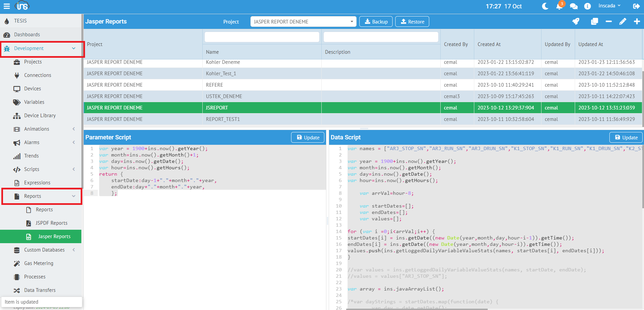Click the Description filter input field
This screenshot has width=644, height=310.
(381, 37)
